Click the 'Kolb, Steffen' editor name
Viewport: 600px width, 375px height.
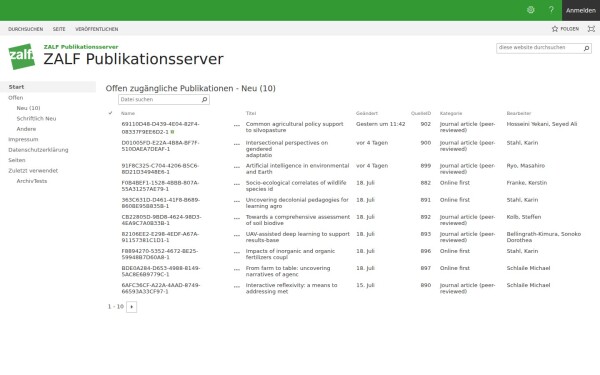[524, 217]
